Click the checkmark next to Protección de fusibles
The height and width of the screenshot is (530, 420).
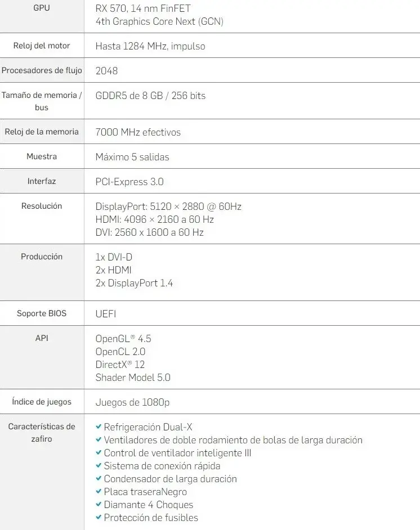pos(99,517)
